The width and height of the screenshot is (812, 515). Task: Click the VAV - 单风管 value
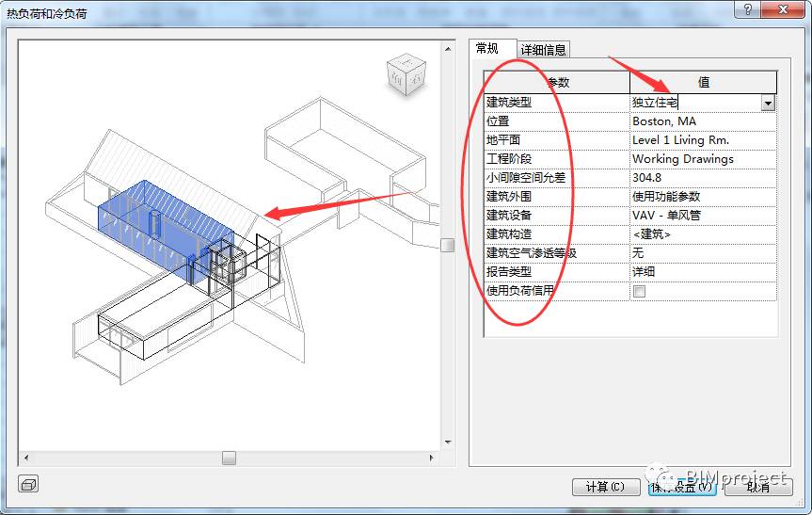coord(703,216)
